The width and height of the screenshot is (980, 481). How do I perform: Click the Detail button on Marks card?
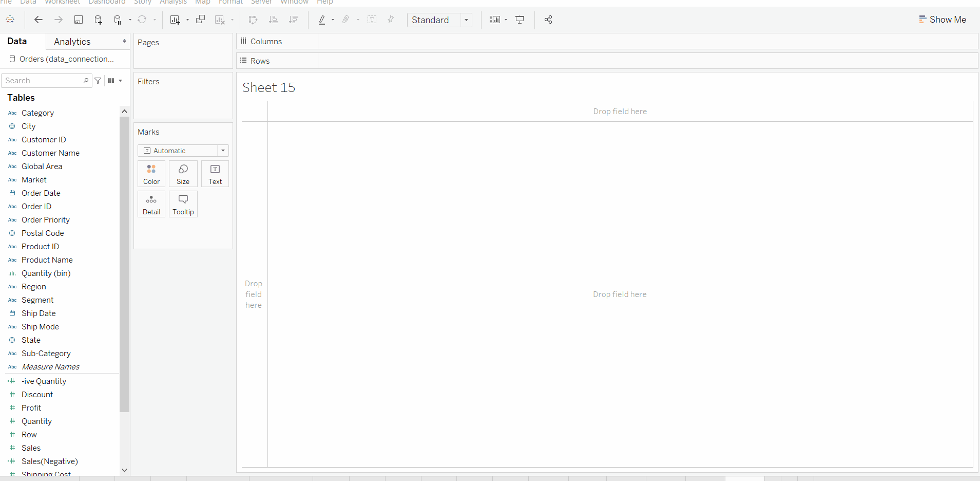[x=151, y=205]
